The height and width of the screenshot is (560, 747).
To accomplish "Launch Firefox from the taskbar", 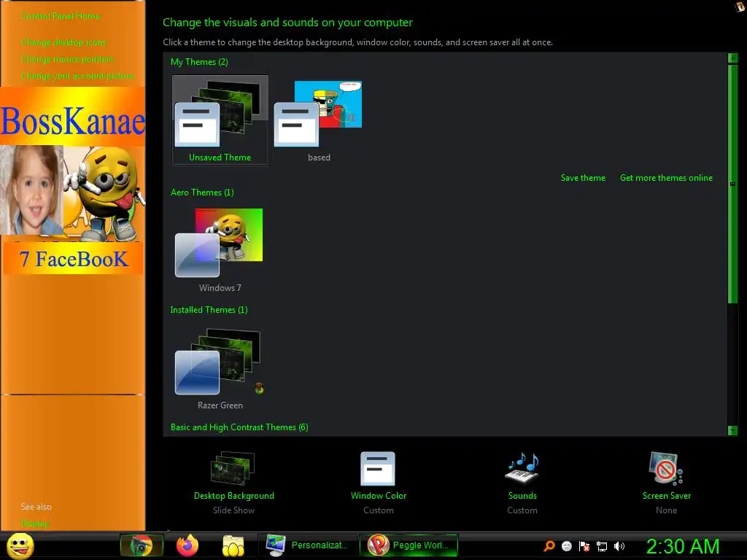I will (187, 545).
